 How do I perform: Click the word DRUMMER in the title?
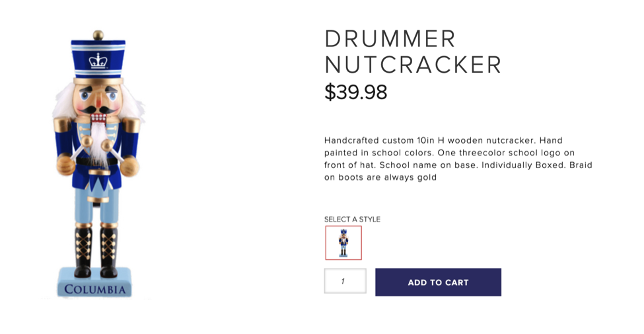click(390, 39)
